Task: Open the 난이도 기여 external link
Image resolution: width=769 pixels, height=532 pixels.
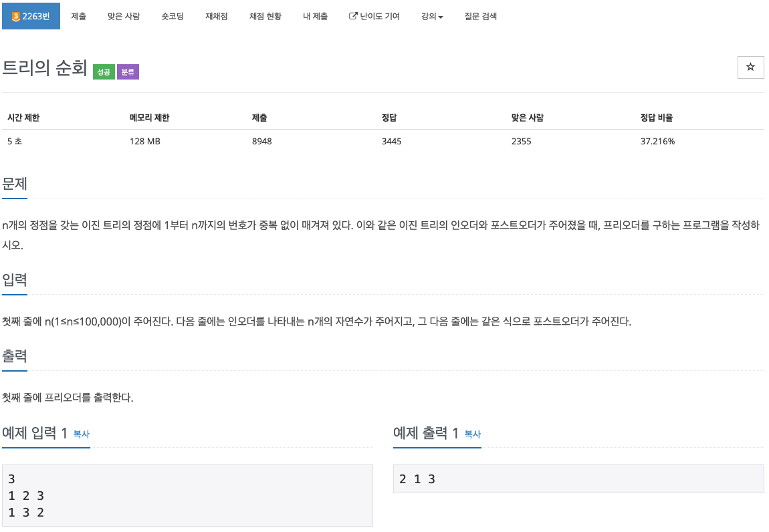Action: pos(374,16)
